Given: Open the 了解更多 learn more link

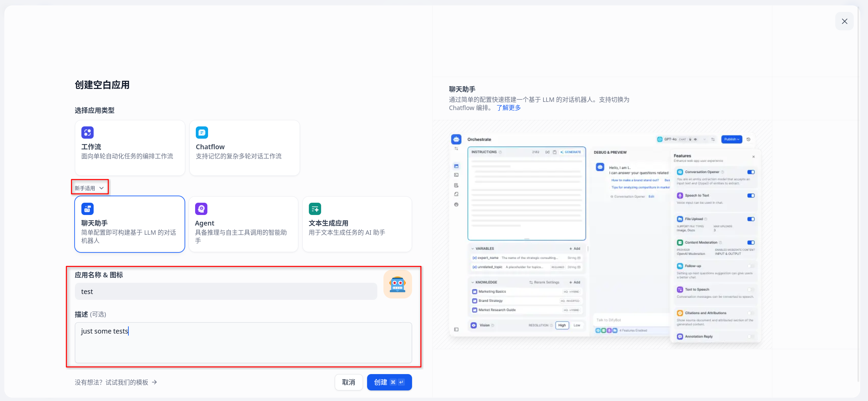Looking at the screenshot, I should tap(508, 108).
